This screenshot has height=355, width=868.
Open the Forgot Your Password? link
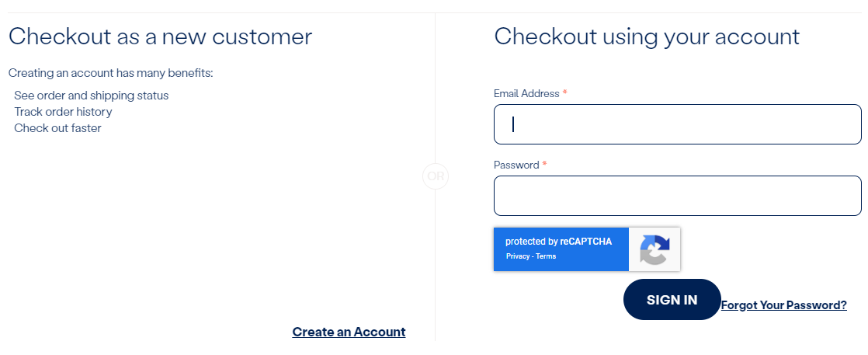[x=784, y=305]
